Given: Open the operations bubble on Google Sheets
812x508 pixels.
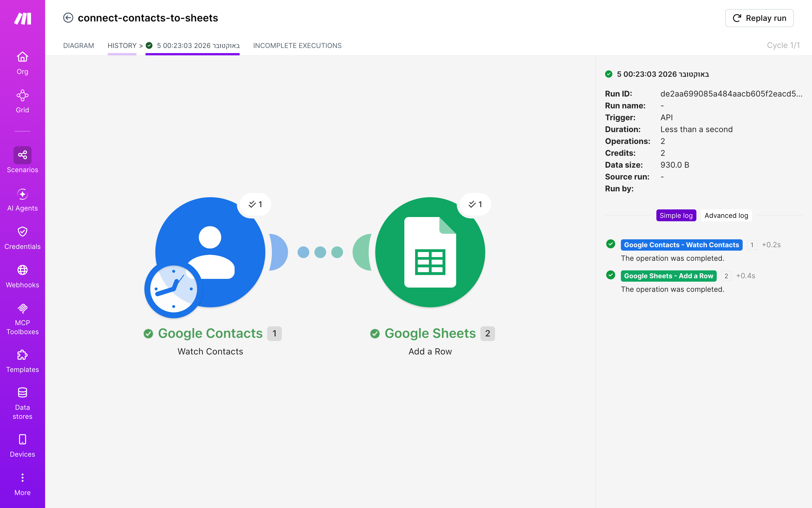Looking at the screenshot, I should coord(475,204).
